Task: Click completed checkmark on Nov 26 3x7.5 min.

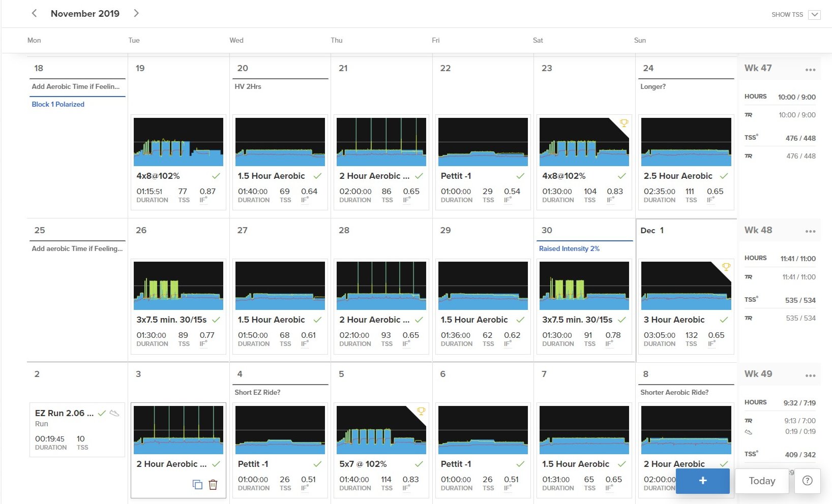Action: point(216,320)
